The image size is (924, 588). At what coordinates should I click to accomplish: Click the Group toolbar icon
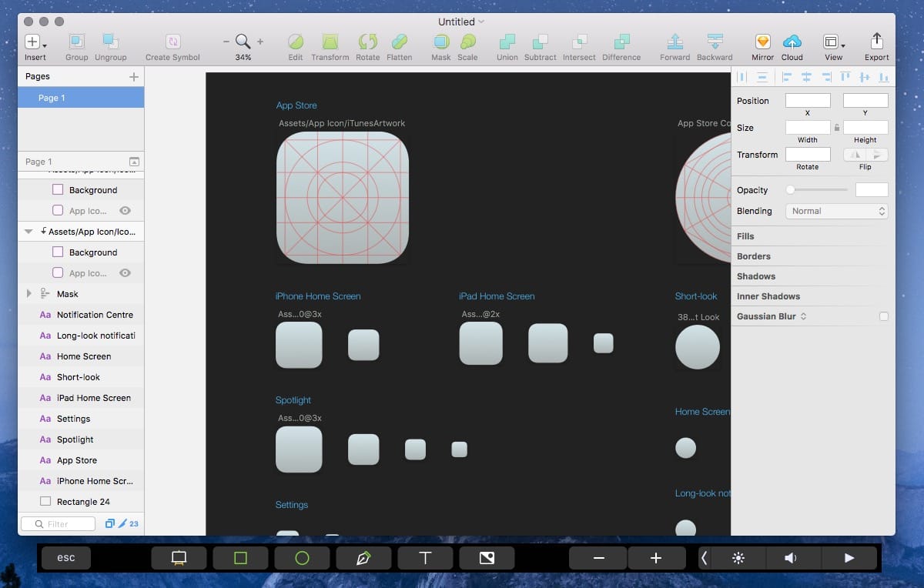click(x=76, y=42)
